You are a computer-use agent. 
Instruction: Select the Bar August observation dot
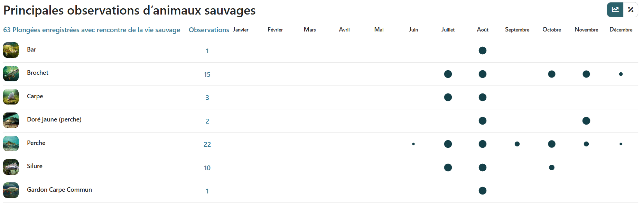[x=483, y=51]
